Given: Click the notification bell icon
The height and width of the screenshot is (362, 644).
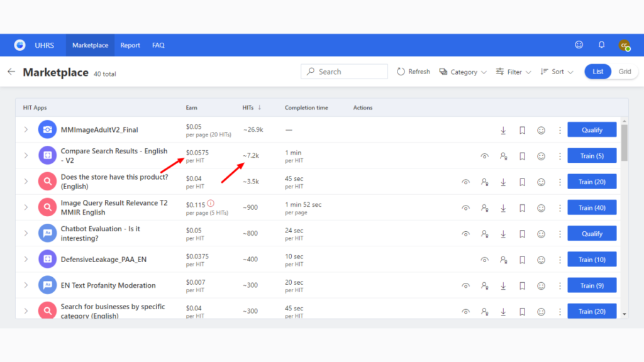Looking at the screenshot, I should (601, 45).
